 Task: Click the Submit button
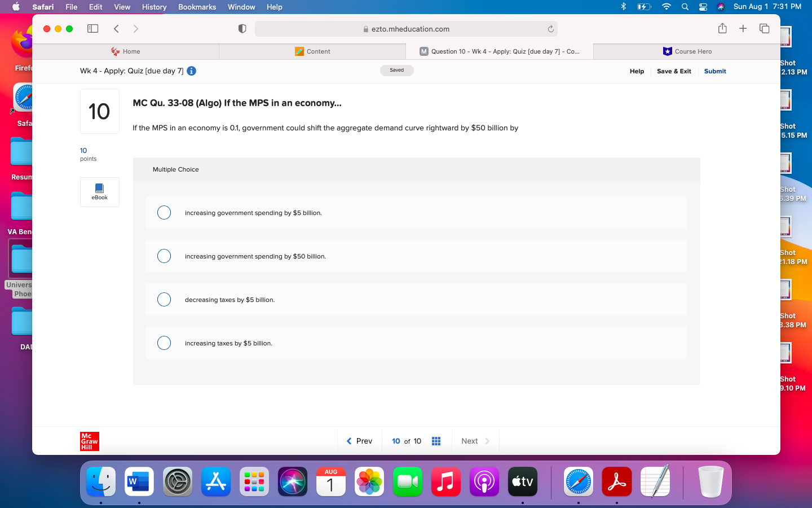pos(714,71)
